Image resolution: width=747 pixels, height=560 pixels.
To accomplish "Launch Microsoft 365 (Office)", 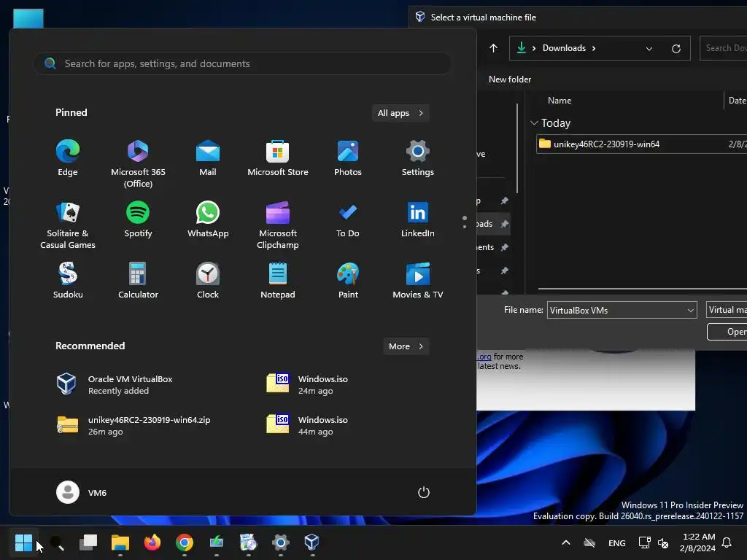I will (x=138, y=164).
